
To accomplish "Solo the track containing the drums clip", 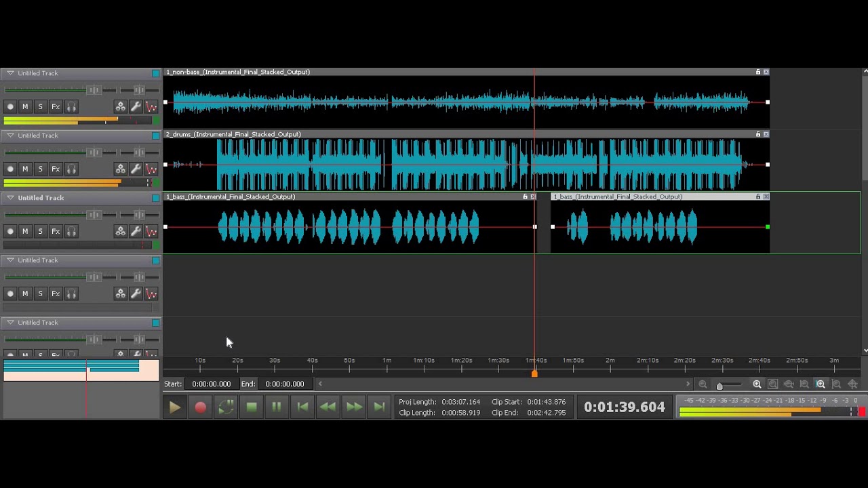I will coord(40,169).
